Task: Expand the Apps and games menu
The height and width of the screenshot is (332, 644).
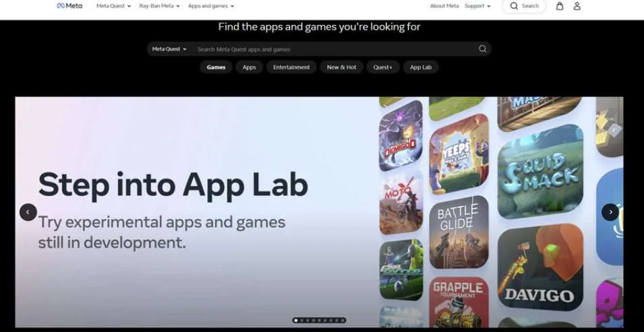Action: (211, 6)
